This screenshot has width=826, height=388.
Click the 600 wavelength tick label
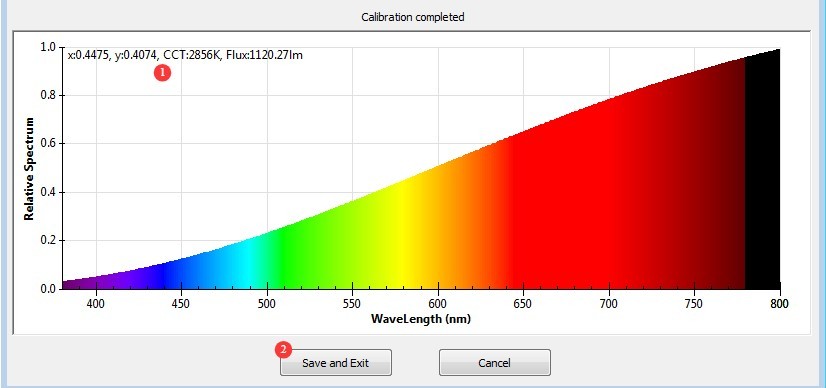click(x=438, y=304)
